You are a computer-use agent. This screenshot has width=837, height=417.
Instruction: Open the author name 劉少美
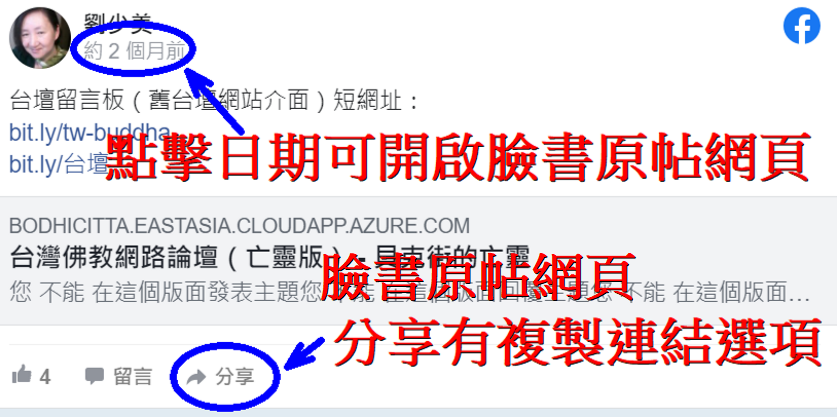coord(117,22)
